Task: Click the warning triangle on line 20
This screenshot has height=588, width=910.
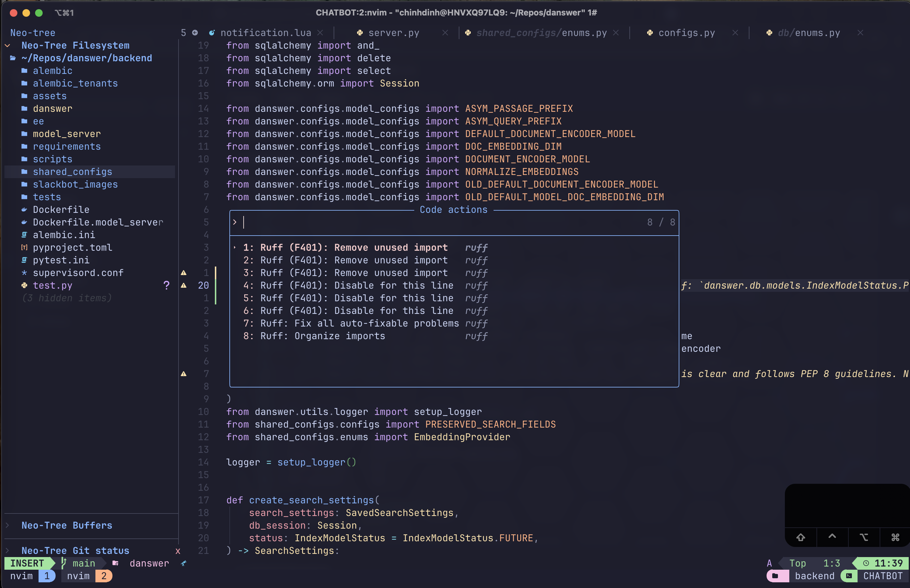Action: click(184, 285)
